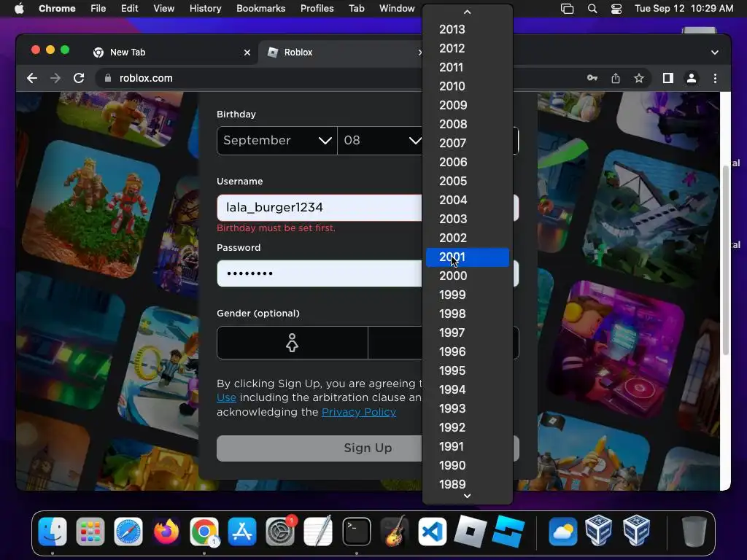747x560 pixels.
Task: Click the padlock site info icon
Action: tap(108, 78)
